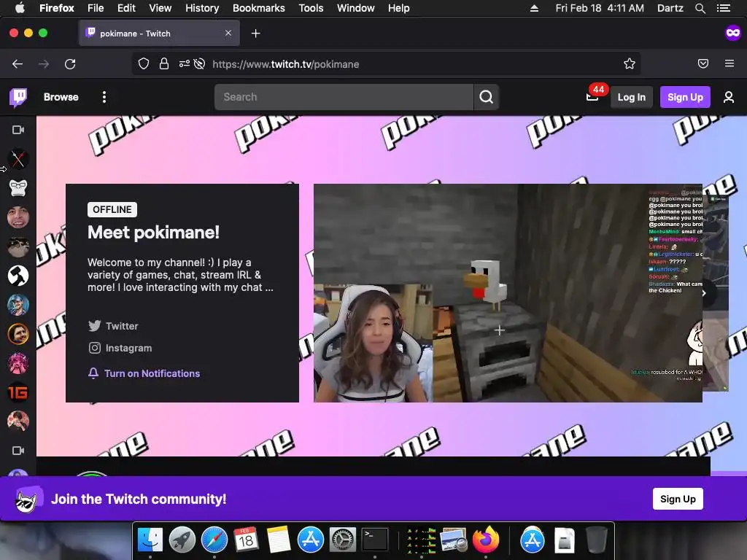This screenshot has height=560, width=747.
Task: Open the File menu
Action: coord(96,8)
